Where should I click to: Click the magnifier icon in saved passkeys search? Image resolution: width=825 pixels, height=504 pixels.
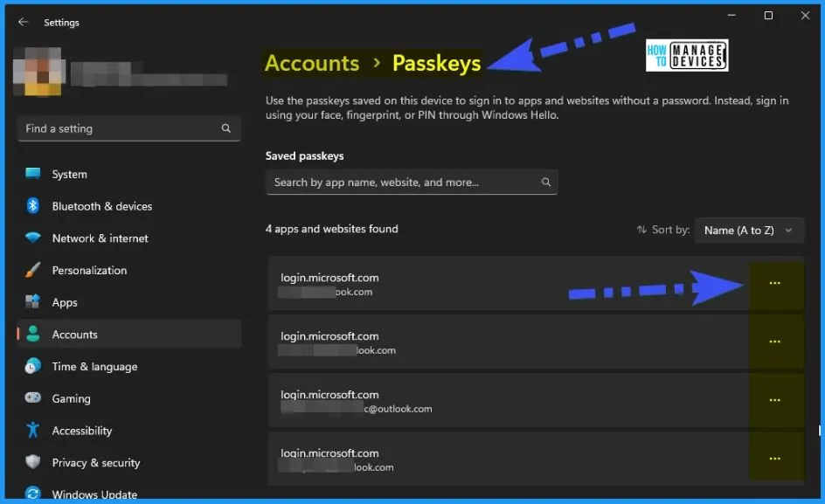(x=546, y=182)
